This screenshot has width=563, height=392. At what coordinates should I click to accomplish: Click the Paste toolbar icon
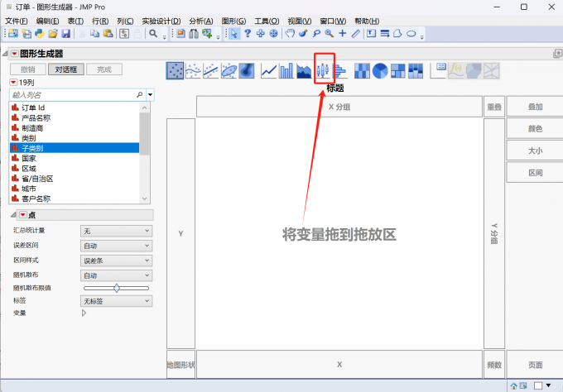108,34
